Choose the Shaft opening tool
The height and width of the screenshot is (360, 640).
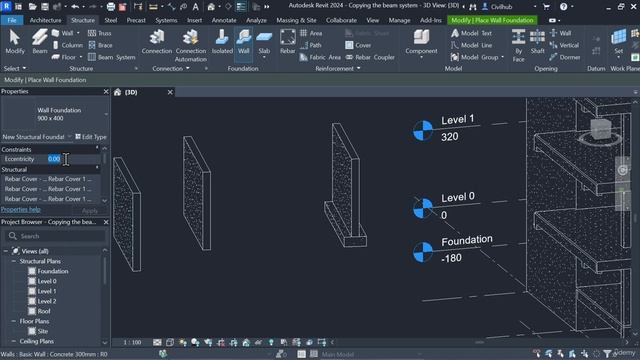[x=537, y=42]
